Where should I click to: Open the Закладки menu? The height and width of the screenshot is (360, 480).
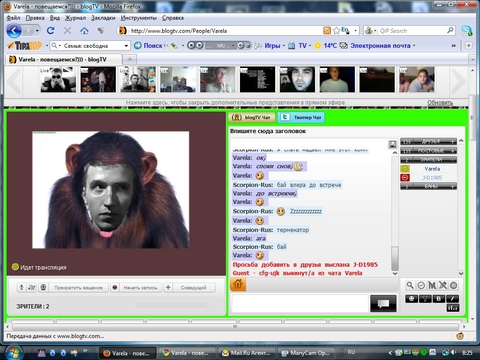click(103, 18)
